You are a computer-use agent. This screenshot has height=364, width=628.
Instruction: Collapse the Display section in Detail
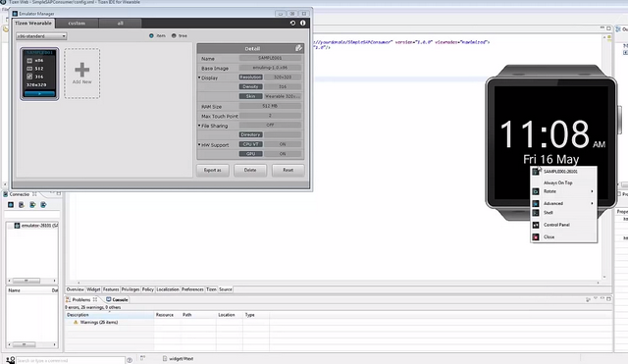tap(199, 78)
